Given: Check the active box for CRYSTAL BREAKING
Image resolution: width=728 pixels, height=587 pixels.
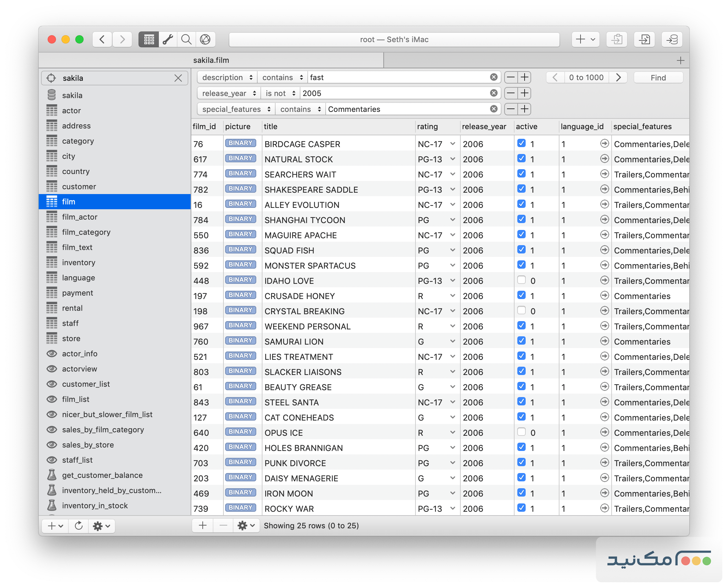Looking at the screenshot, I should pos(521,310).
